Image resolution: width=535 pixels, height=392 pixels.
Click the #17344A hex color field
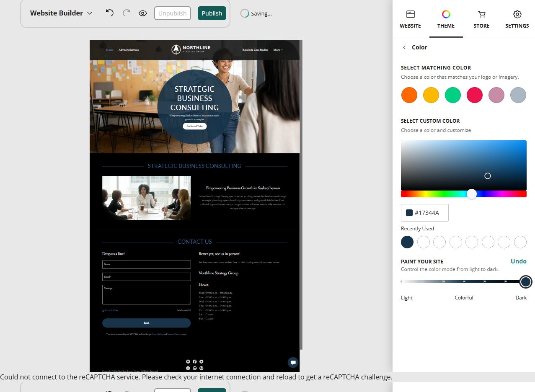(x=425, y=213)
